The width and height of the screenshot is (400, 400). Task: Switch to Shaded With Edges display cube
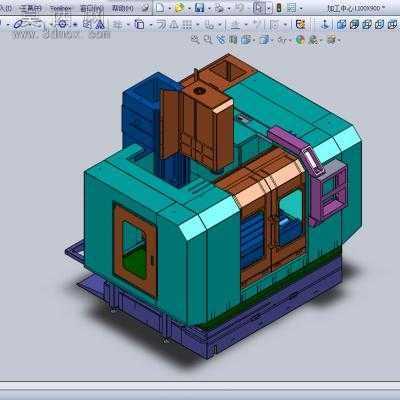coord(341,24)
